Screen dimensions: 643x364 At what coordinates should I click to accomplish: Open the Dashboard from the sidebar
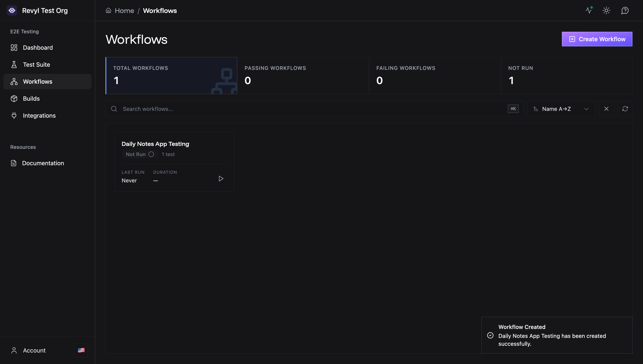(x=38, y=48)
